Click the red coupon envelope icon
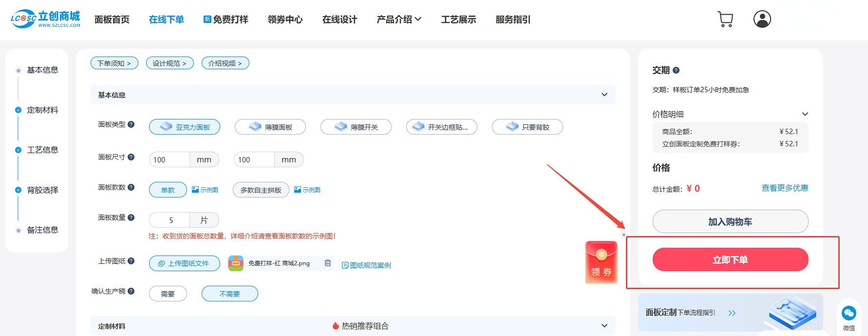Screen dimensions: 868x336 tap(601, 262)
